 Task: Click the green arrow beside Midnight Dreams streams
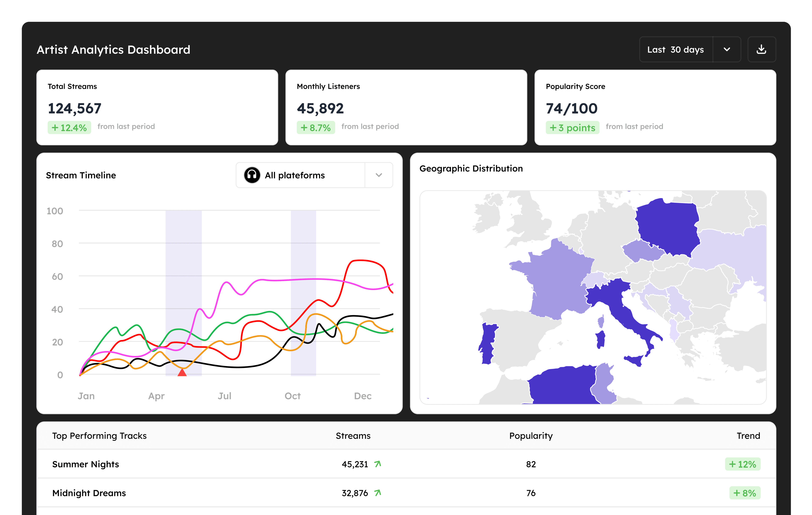click(x=378, y=493)
